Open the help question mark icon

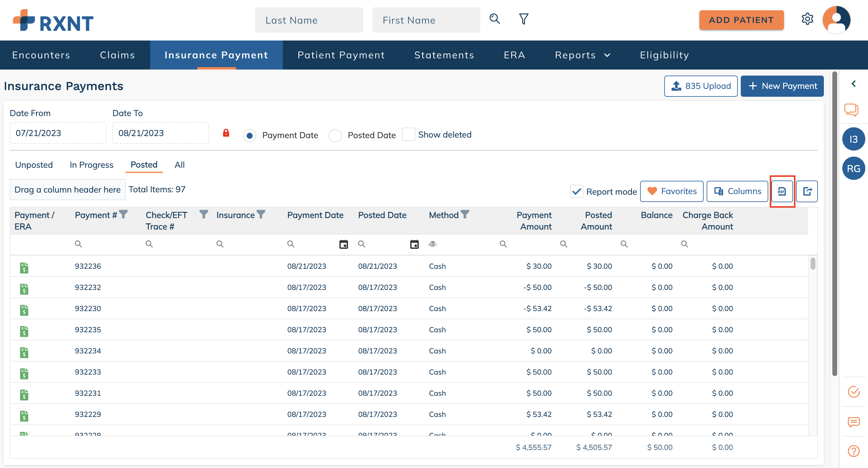pyautogui.click(x=853, y=451)
